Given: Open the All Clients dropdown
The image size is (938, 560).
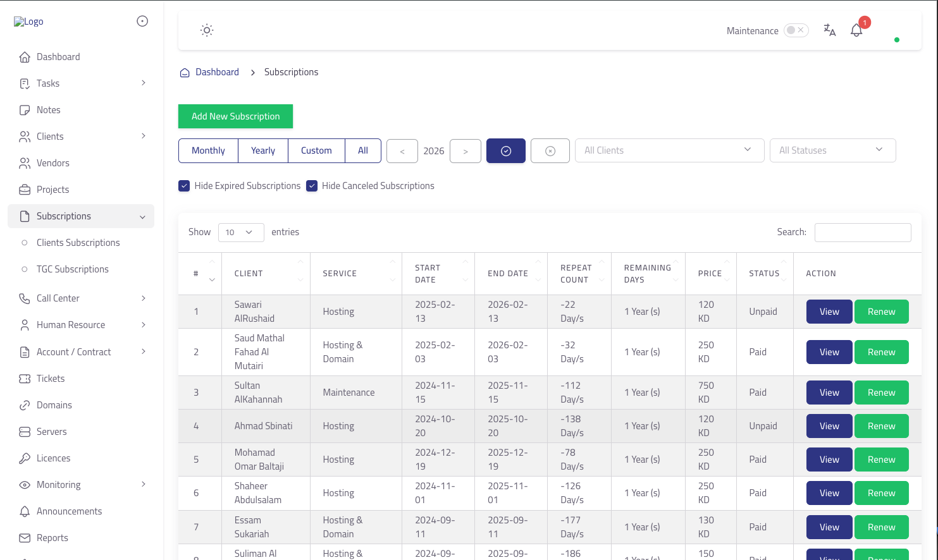Looking at the screenshot, I should 669,150.
